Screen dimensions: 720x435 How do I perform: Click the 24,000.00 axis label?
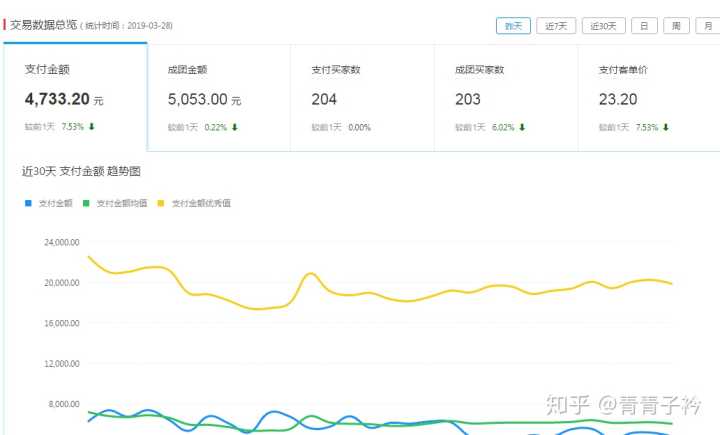point(62,242)
